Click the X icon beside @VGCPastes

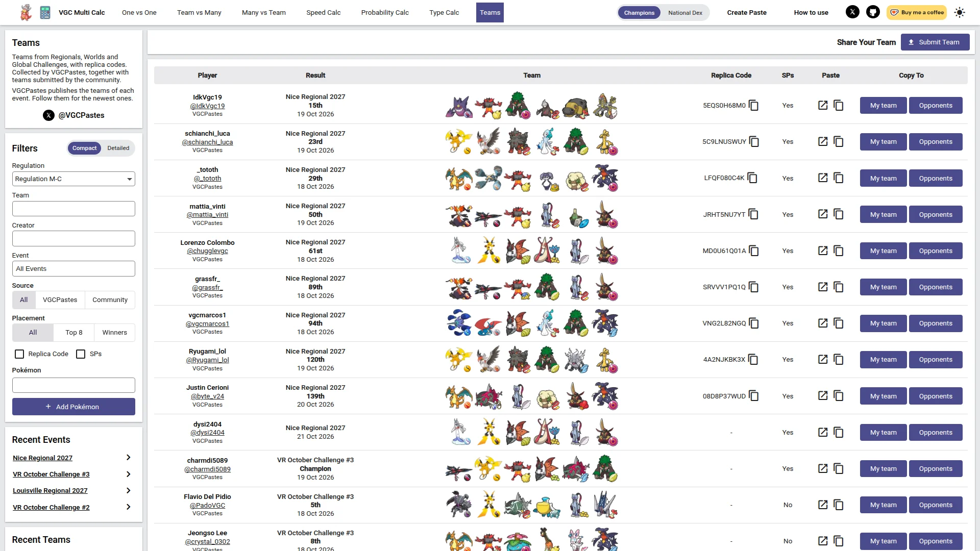(48, 115)
